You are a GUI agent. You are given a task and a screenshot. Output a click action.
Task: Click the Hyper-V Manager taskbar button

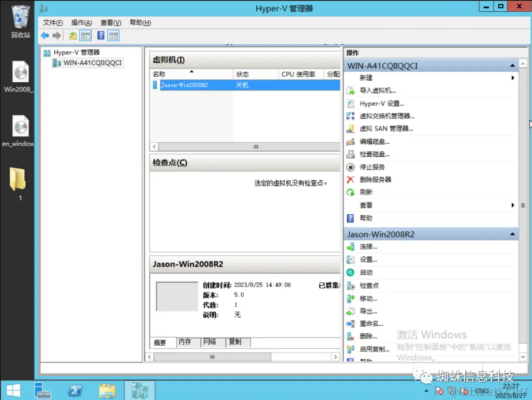140,390
